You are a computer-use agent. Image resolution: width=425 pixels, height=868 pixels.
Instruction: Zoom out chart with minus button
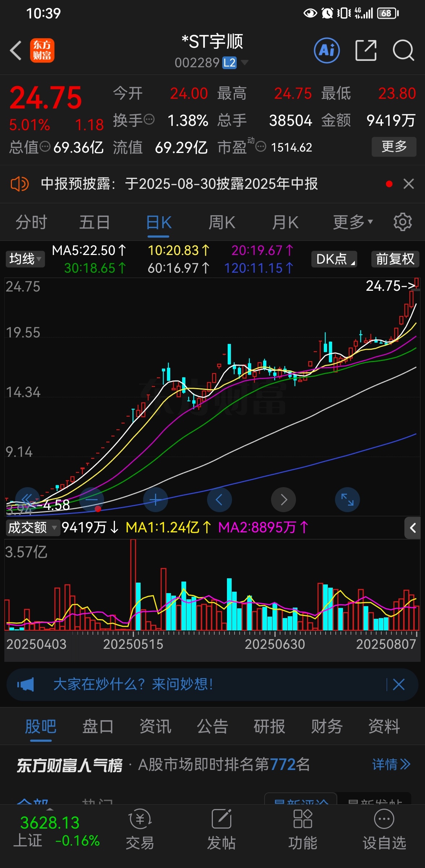tap(92, 499)
